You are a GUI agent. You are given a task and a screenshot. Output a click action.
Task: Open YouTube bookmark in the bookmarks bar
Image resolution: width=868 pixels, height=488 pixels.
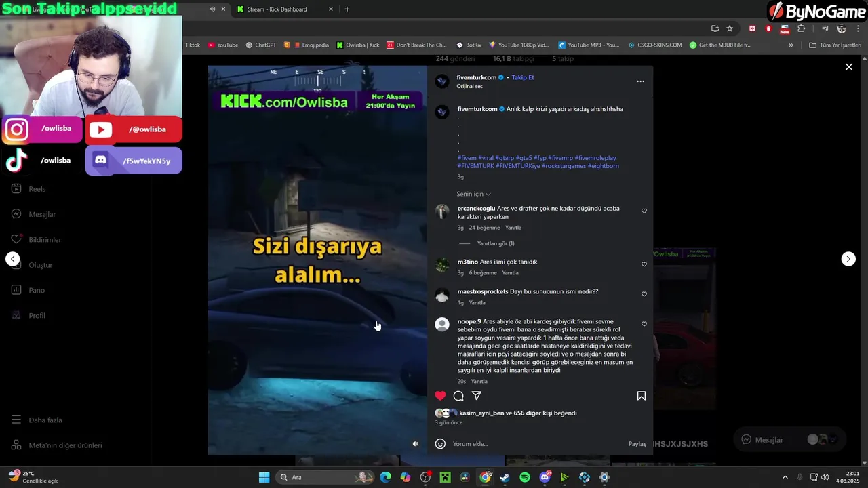[223, 45]
